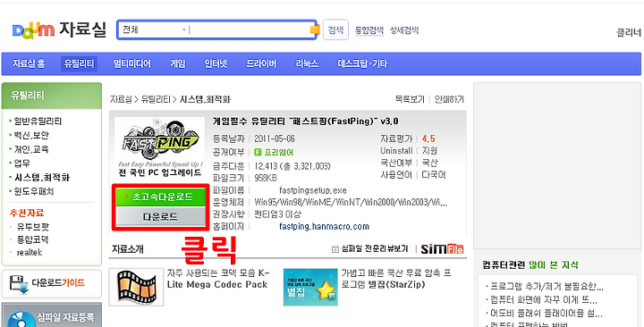Click the file size 958KB
The image size is (644, 327).
point(266,178)
